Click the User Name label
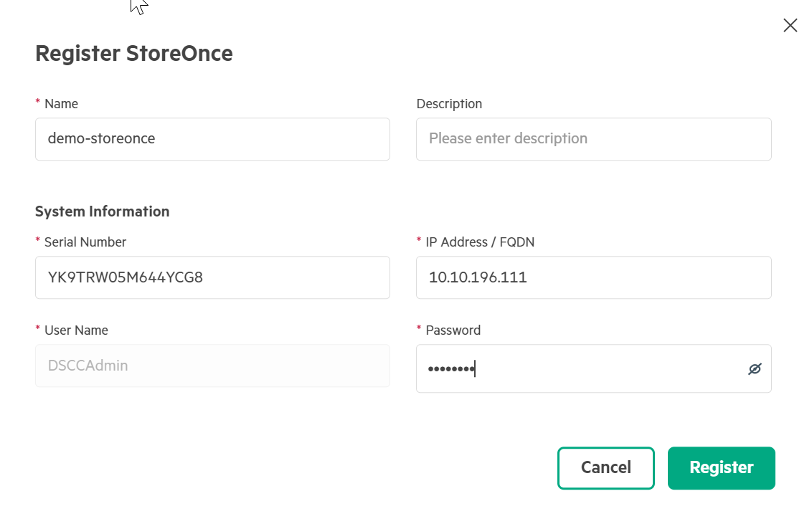The width and height of the screenshot is (812, 524). (76, 330)
